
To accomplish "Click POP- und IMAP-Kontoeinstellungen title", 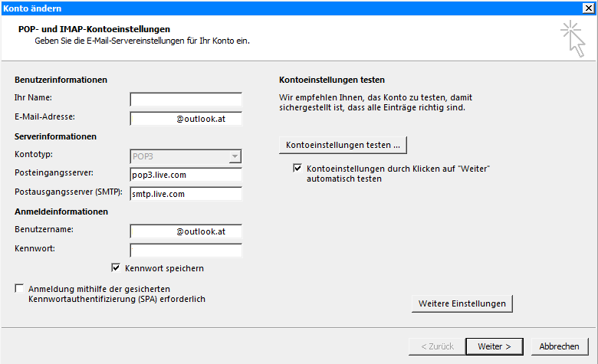I will click(x=94, y=29).
